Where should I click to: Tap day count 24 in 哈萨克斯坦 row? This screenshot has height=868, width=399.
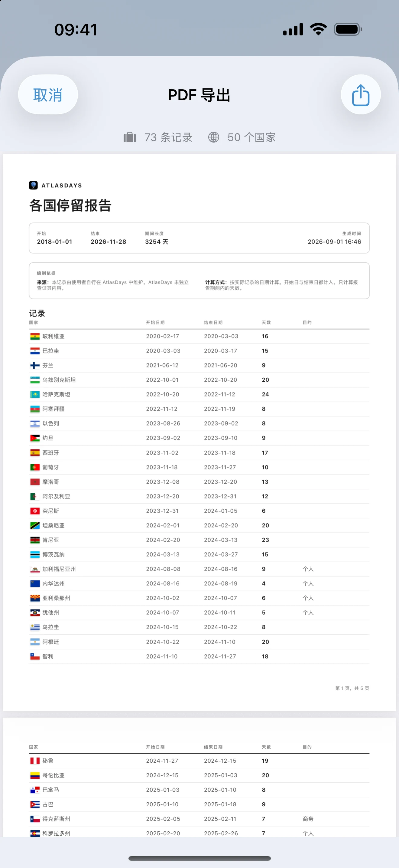pyautogui.click(x=265, y=394)
